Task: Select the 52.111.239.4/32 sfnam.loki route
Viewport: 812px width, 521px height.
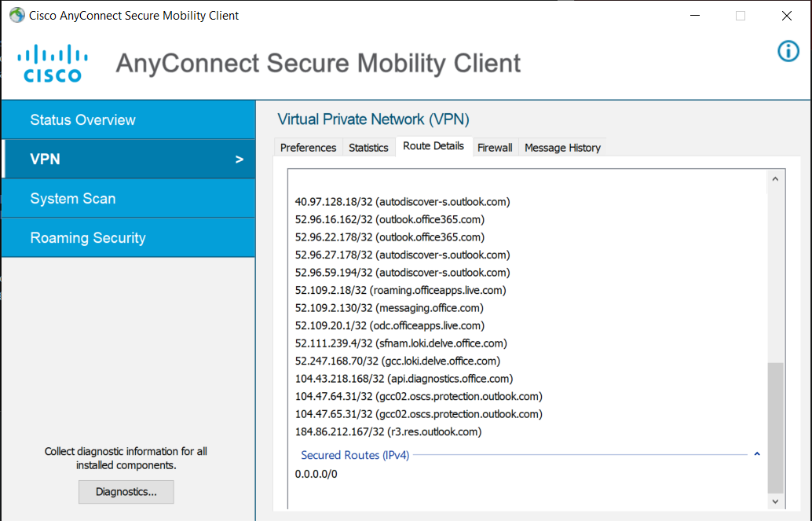Action: tap(401, 343)
